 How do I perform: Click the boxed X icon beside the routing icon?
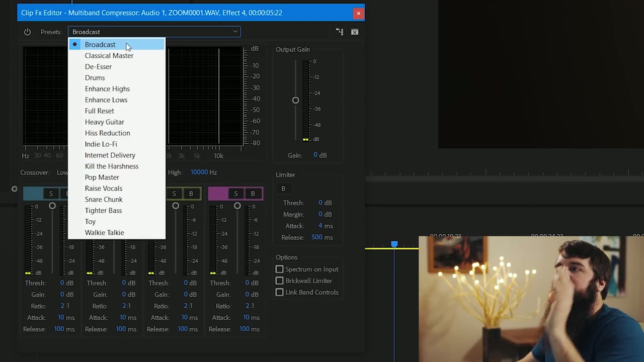355,32
